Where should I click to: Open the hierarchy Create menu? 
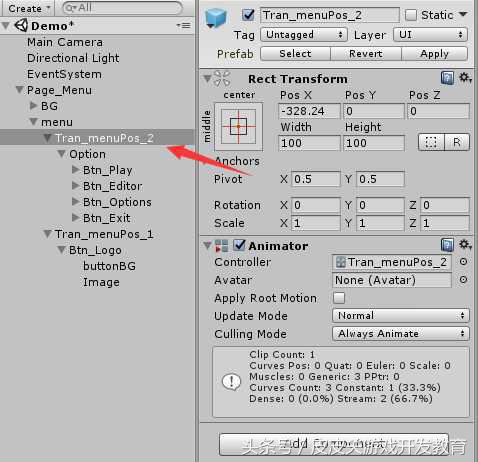coord(29,8)
